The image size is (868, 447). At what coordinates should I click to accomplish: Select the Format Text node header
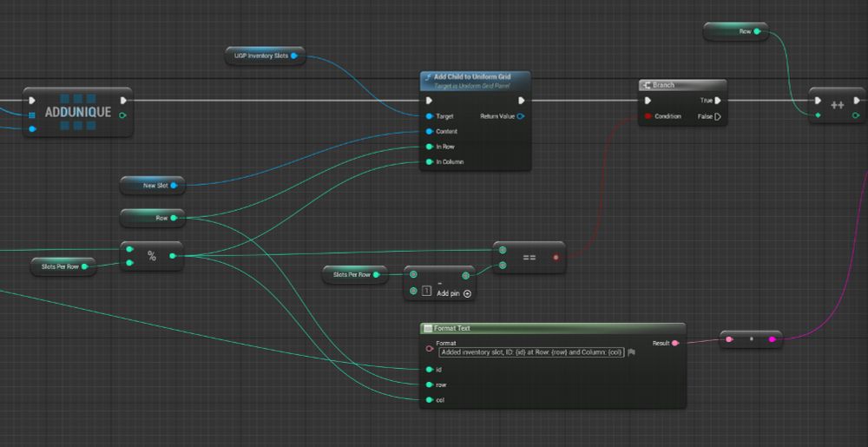(x=552, y=328)
